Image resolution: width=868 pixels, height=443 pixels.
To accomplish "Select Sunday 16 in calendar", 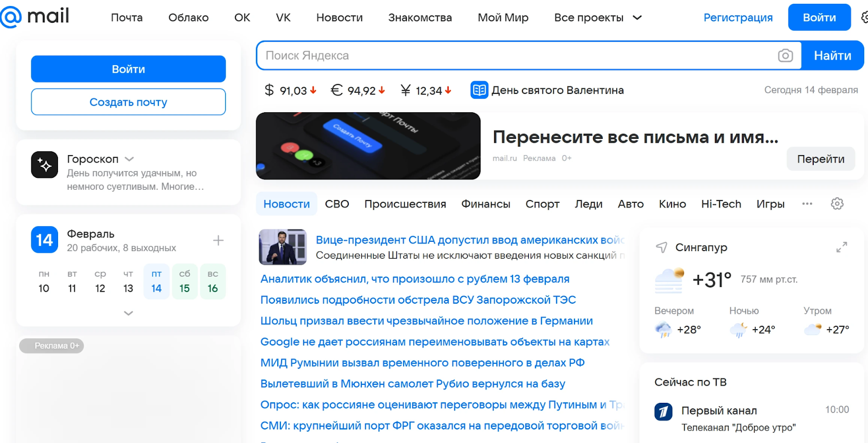I will pos(213,281).
